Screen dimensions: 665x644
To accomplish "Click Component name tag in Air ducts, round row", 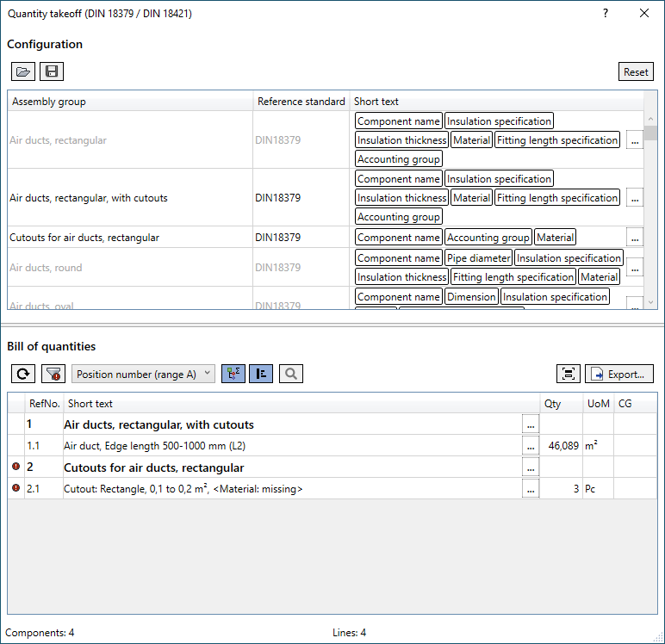I will 399,257.
